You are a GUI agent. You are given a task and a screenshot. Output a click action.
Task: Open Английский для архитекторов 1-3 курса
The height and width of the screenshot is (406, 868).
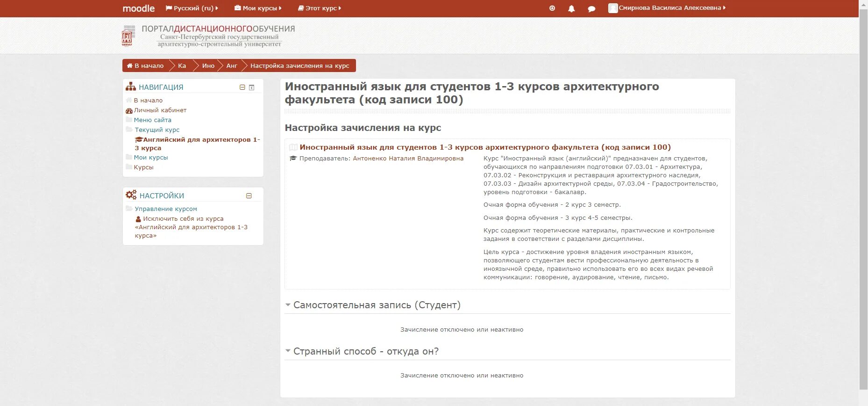pyautogui.click(x=197, y=144)
